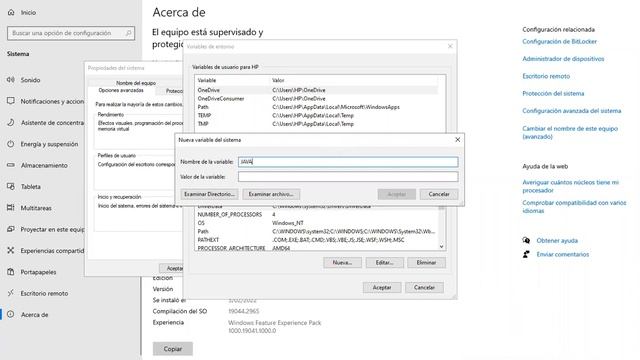The image size is (640, 360).
Task: Click the Inicio home icon
Action: [x=11, y=13]
